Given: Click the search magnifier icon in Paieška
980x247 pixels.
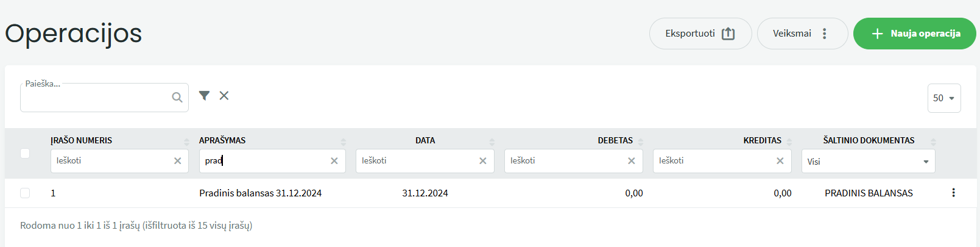Looking at the screenshot, I should [x=177, y=98].
